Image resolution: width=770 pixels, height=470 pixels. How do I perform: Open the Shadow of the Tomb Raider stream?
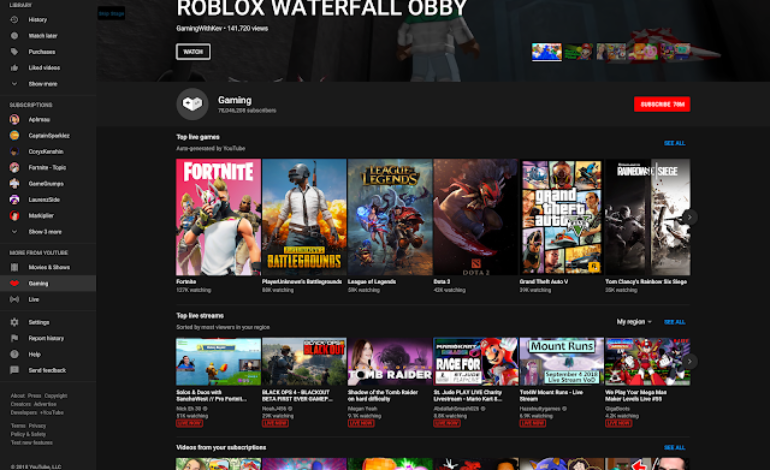pos(390,360)
